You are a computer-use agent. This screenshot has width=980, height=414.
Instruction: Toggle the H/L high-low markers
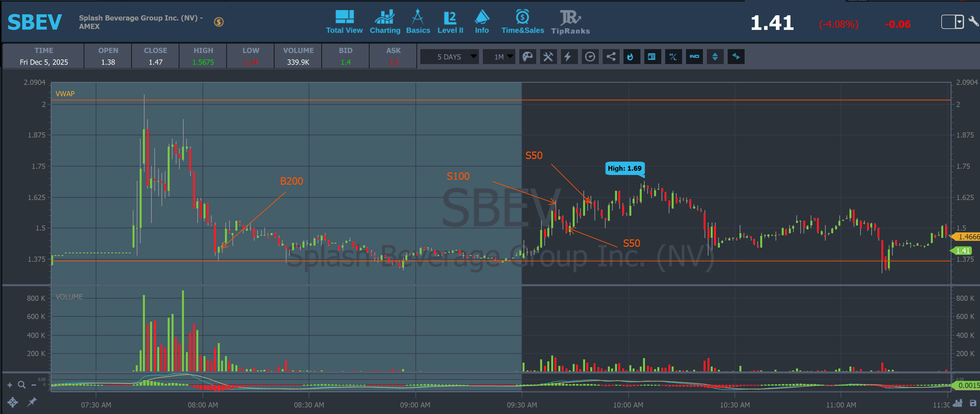[673, 57]
